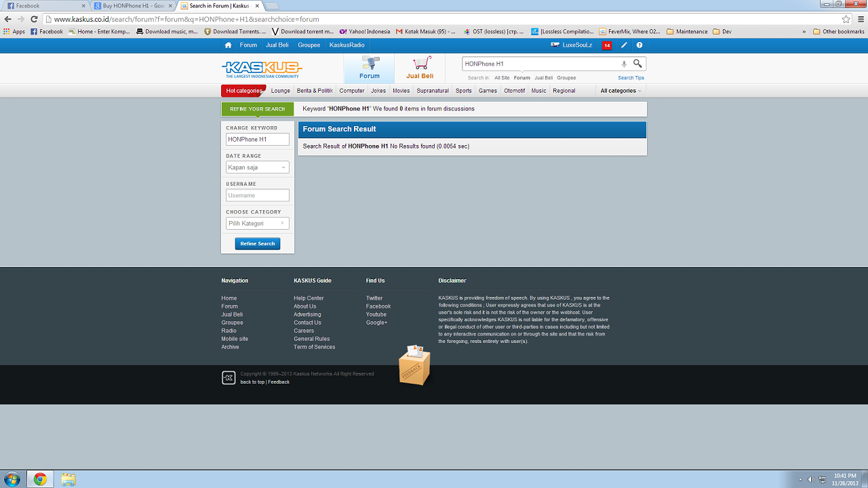
Task: Click the KASKUS logo
Action: point(262,68)
